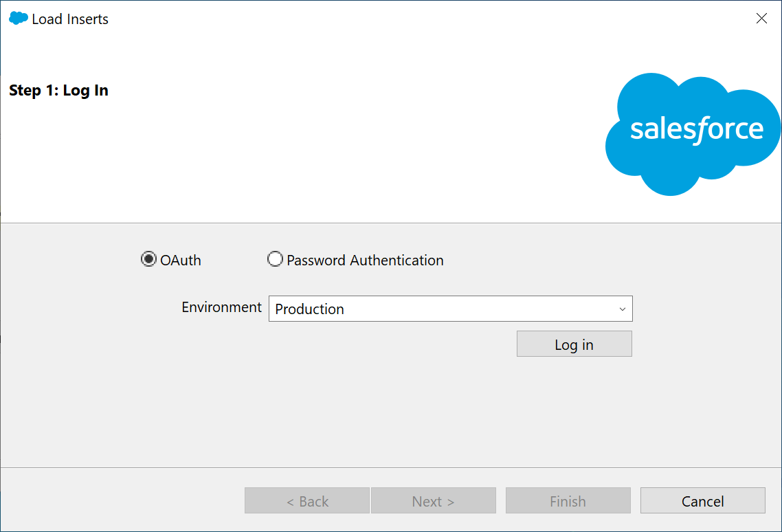Click the greyed-out Back button
This screenshot has width=782, height=532.
click(x=307, y=501)
